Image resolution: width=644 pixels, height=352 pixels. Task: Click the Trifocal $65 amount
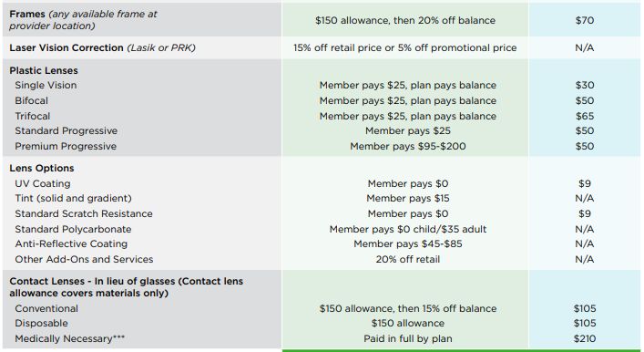(x=585, y=116)
